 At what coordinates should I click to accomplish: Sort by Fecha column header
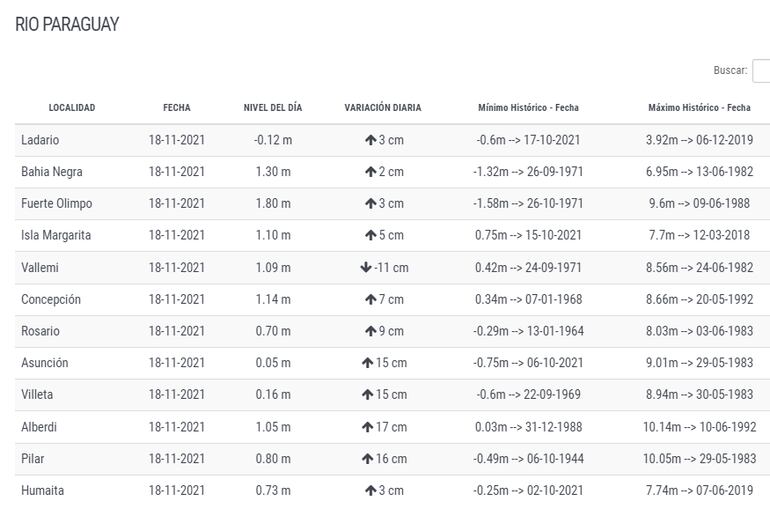click(177, 108)
